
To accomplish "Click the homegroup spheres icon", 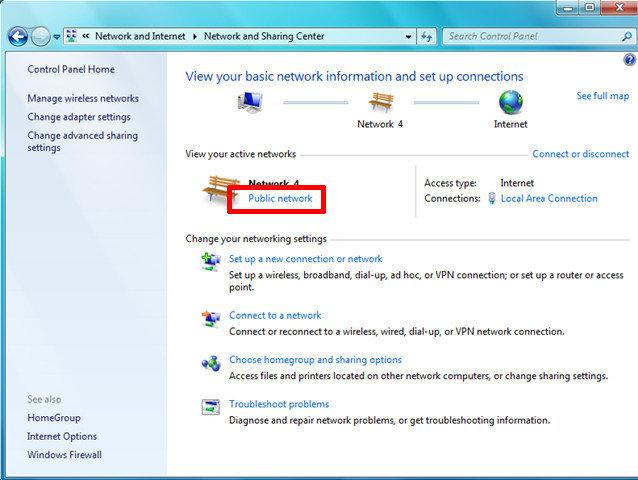I will pyautogui.click(x=211, y=363).
